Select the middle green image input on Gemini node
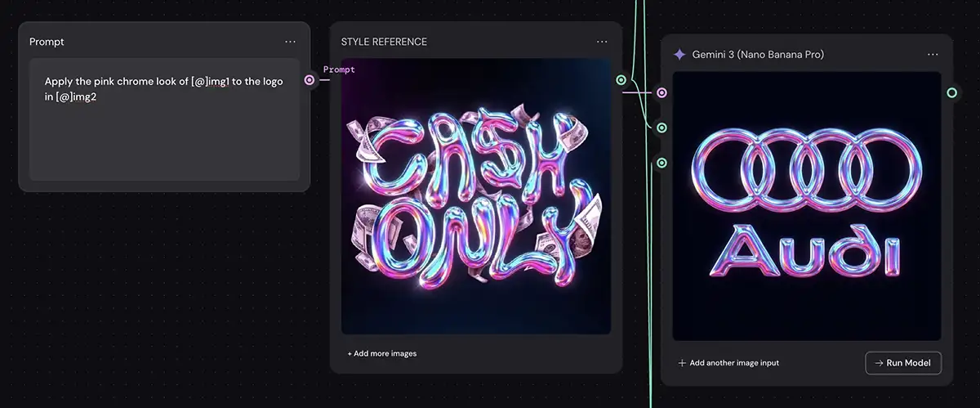Screen dimensions: 980x408 [661, 128]
